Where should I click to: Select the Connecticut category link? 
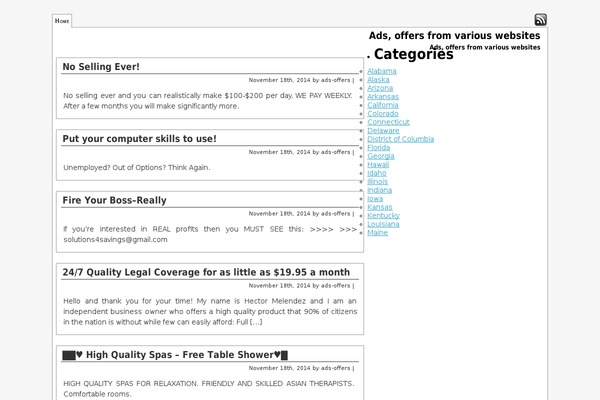pyautogui.click(x=388, y=122)
